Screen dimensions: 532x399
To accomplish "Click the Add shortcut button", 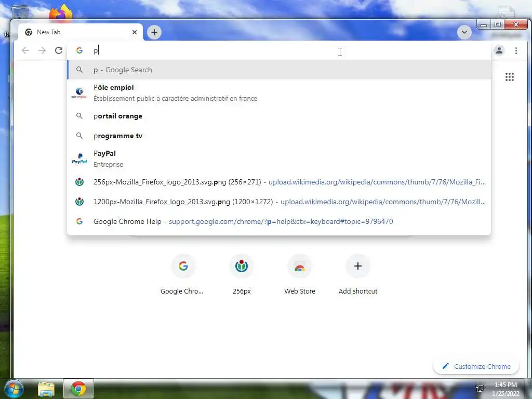I will 358,274.
